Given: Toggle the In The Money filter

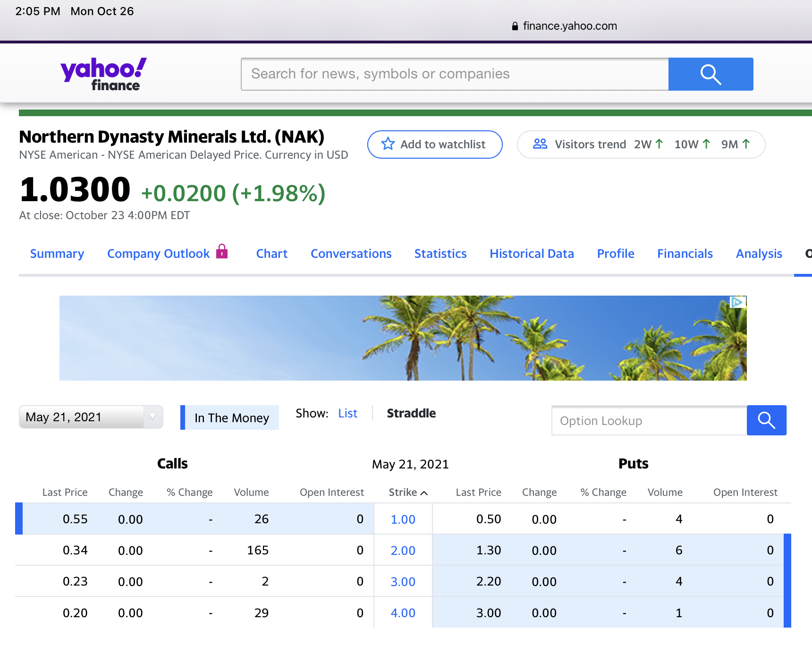Looking at the screenshot, I should (x=231, y=418).
